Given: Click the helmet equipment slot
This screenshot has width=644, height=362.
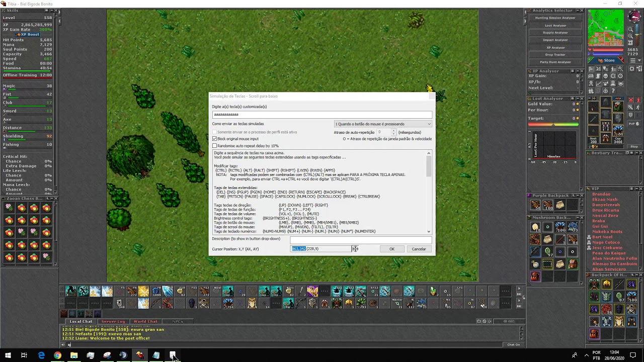Looking at the screenshot, I should coord(605,103).
